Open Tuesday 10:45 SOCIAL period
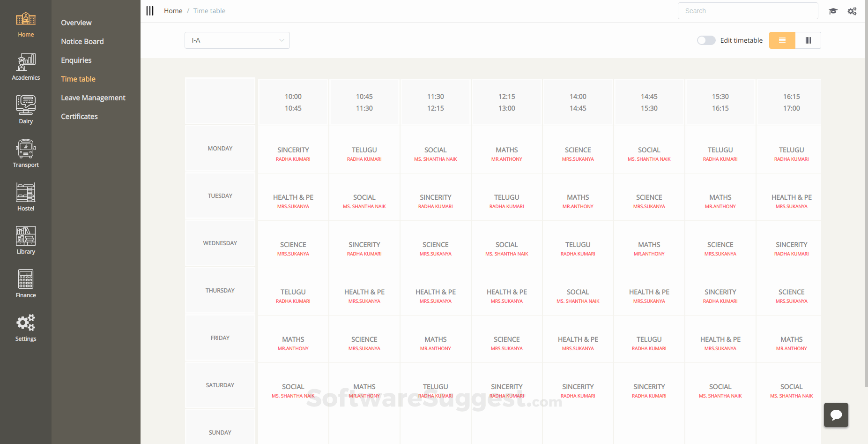 [x=364, y=197]
